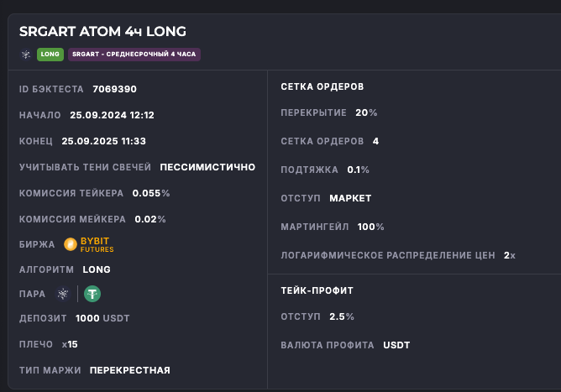Click the SRGART ATOM 4ч LONG title

[102, 31]
